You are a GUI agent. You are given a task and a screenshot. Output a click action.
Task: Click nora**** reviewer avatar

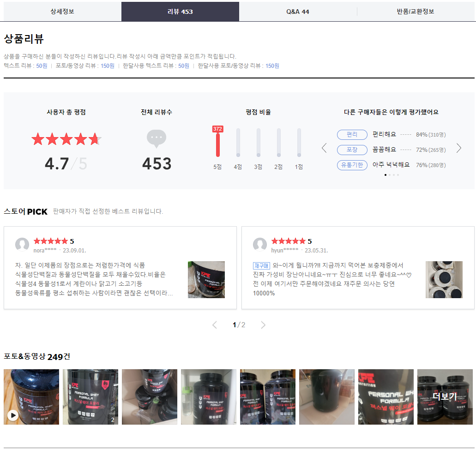pos(22,245)
